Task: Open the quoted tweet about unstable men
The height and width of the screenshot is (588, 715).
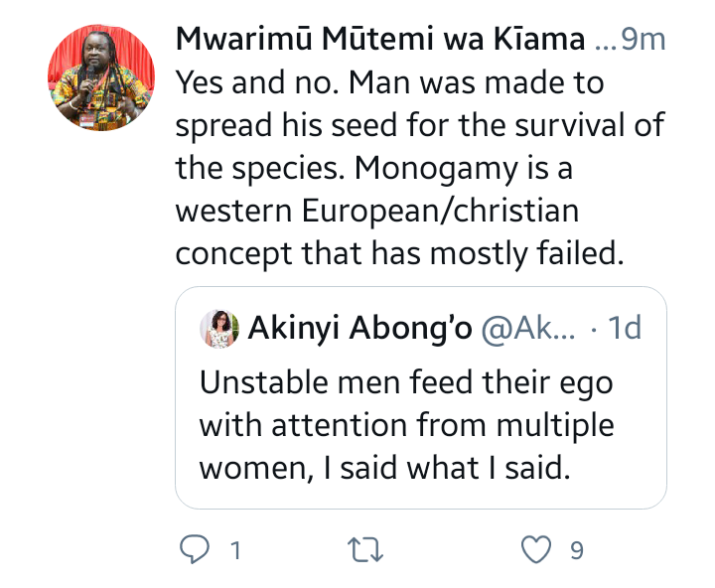Action: point(421,397)
